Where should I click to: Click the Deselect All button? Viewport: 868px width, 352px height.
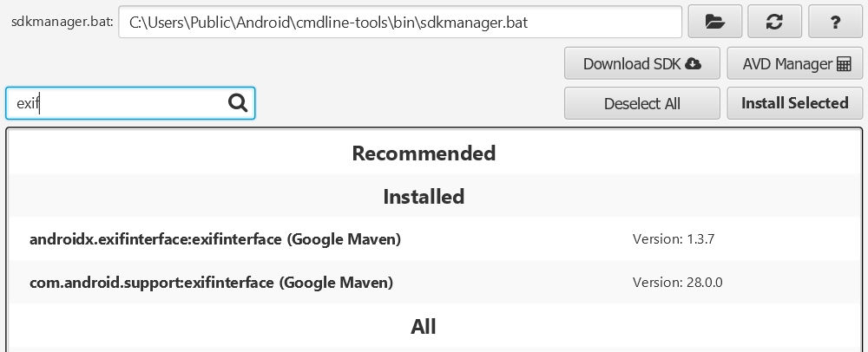pos(642,103)
